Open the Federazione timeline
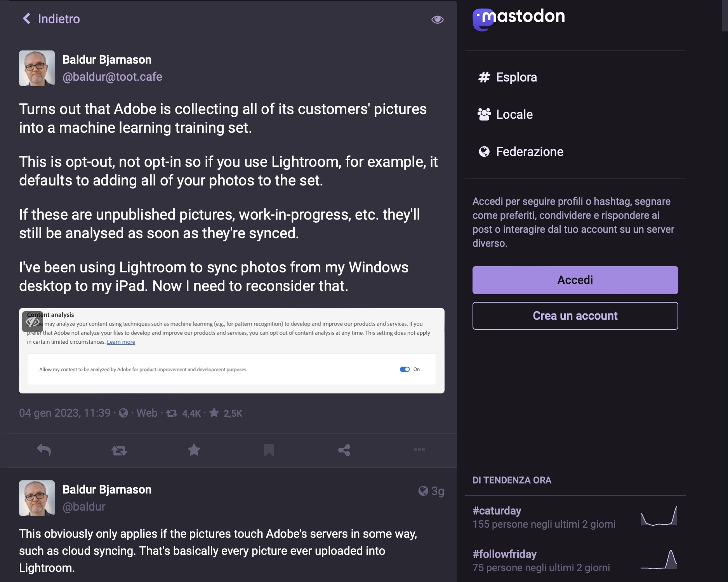The width and height of the screenshot is (728, 582). click(529, 152)
